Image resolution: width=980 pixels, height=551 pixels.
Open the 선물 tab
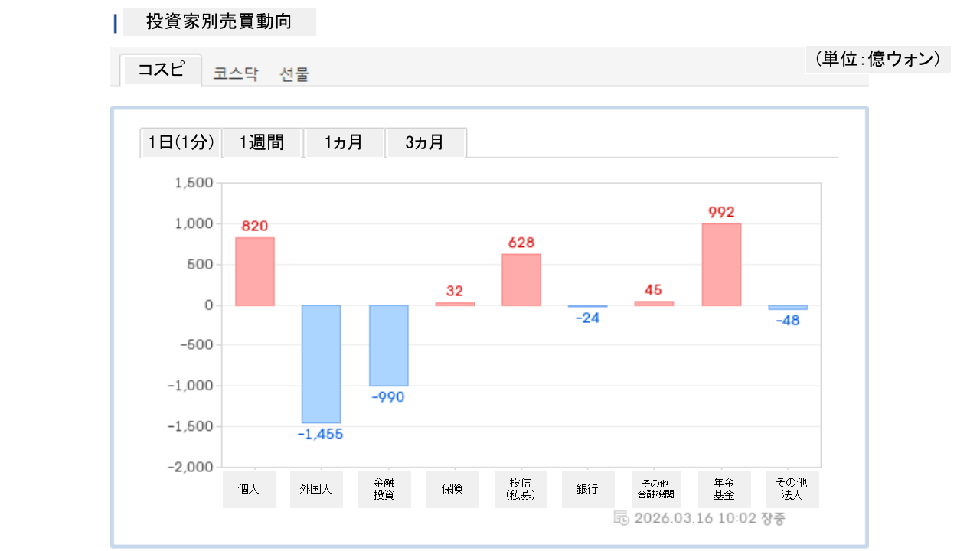[x=295, y=74]
